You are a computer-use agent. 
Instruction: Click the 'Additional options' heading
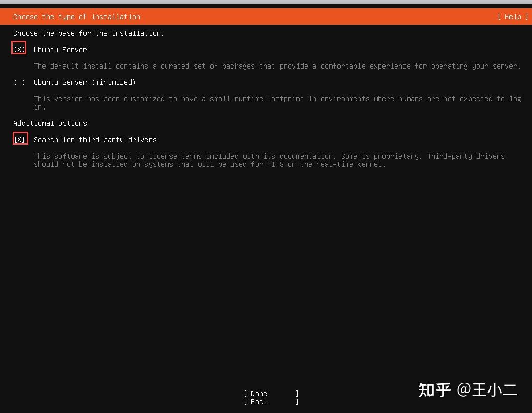tap(50, 123)
